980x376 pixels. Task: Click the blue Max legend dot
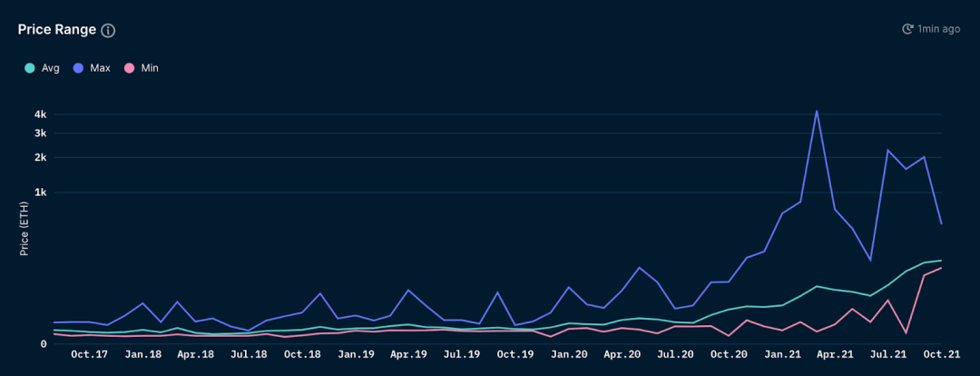pyautogui.click(x=77, y=67)
